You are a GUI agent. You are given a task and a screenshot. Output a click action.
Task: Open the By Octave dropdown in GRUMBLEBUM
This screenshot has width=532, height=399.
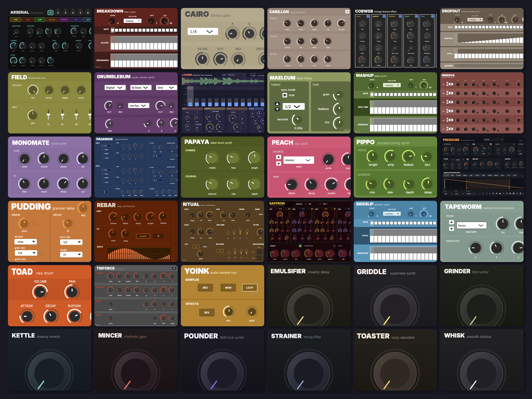(141, 87)
